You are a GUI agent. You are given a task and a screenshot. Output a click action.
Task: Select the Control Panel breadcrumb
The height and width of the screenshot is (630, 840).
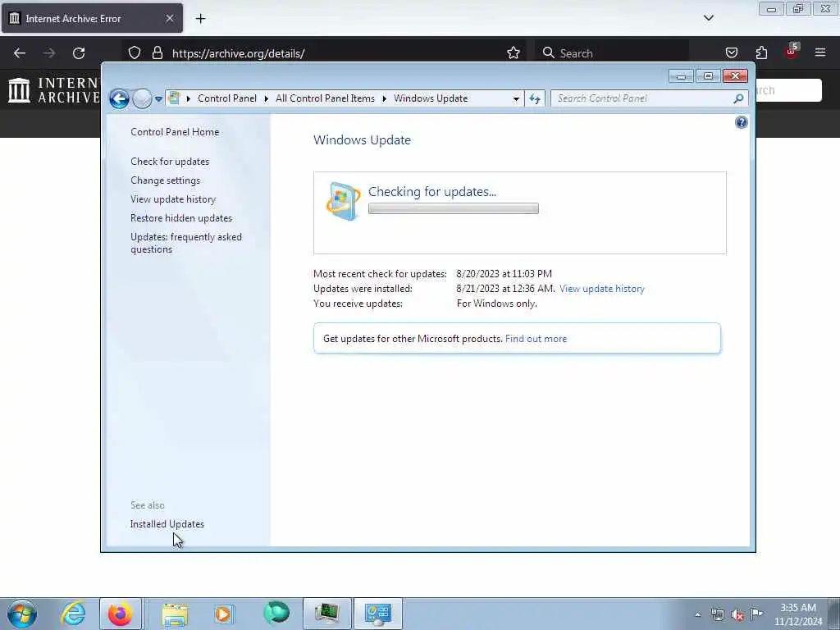tap(227, 98)
